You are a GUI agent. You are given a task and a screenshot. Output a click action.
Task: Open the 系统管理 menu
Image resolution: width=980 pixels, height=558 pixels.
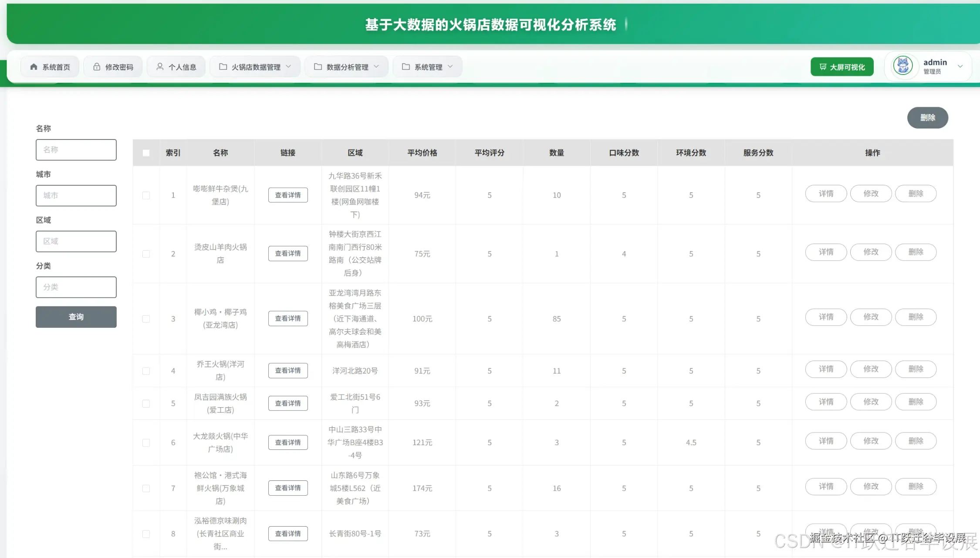click(427, 67)
